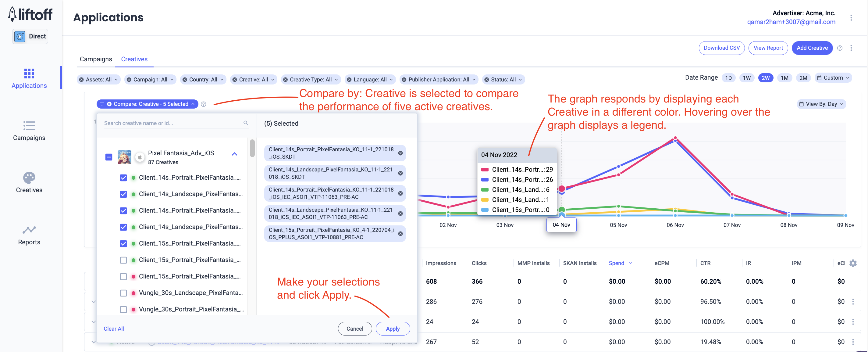Open the Applications sidebar section
Image resolution: width=868 pixels, height=352 pixels.
coord(29,78)
